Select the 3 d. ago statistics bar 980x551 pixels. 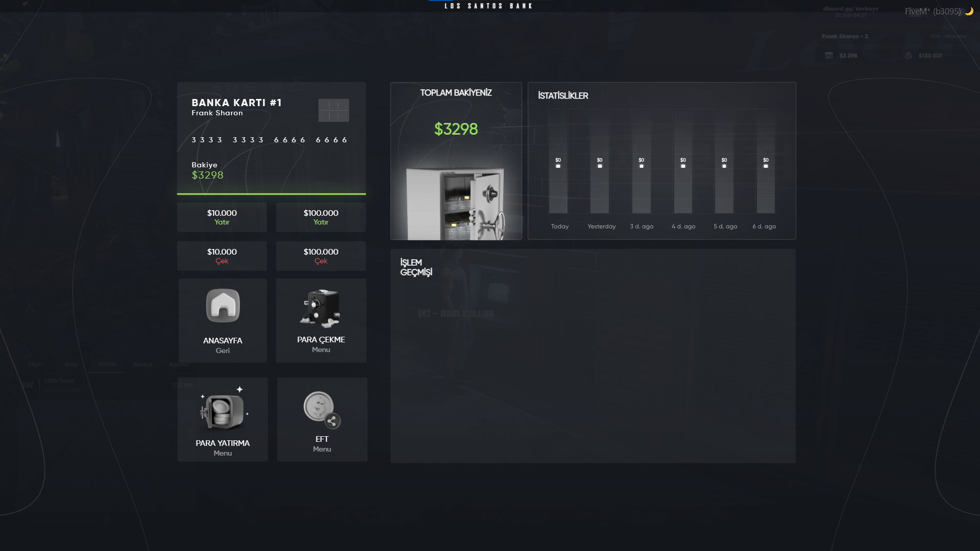(642, 161)
